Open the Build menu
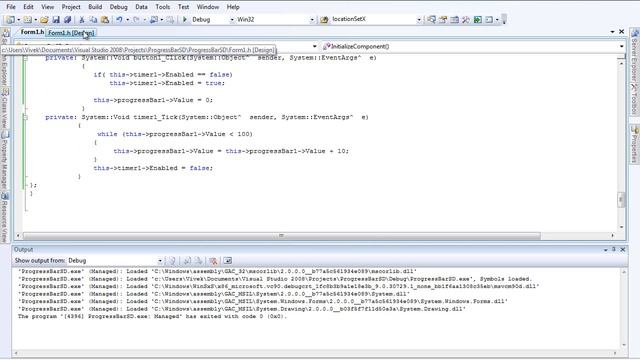Viewport: 640px width, 360px height. (x=95, y=7)
